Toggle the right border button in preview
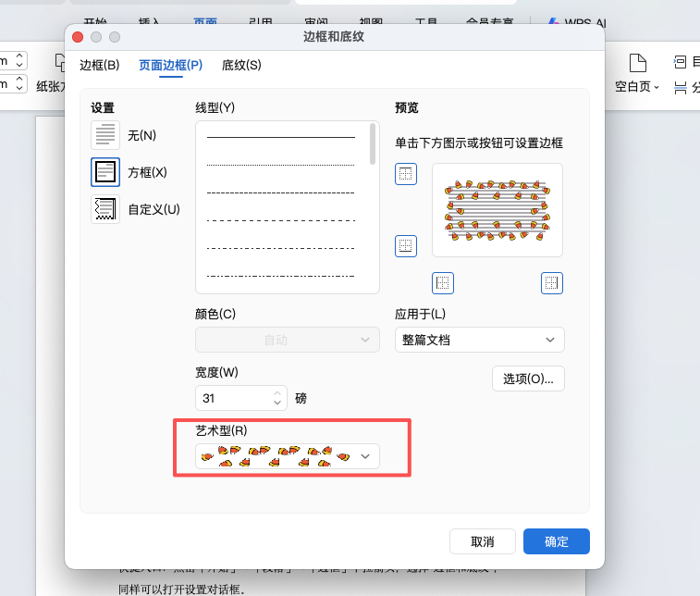 click(x=552, y=283)
